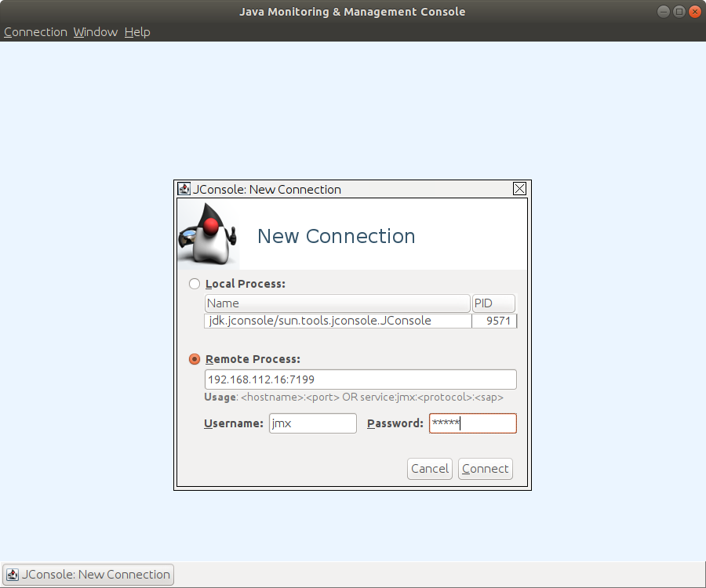
Task: Open the Help menu
Action: click(137, 32)
